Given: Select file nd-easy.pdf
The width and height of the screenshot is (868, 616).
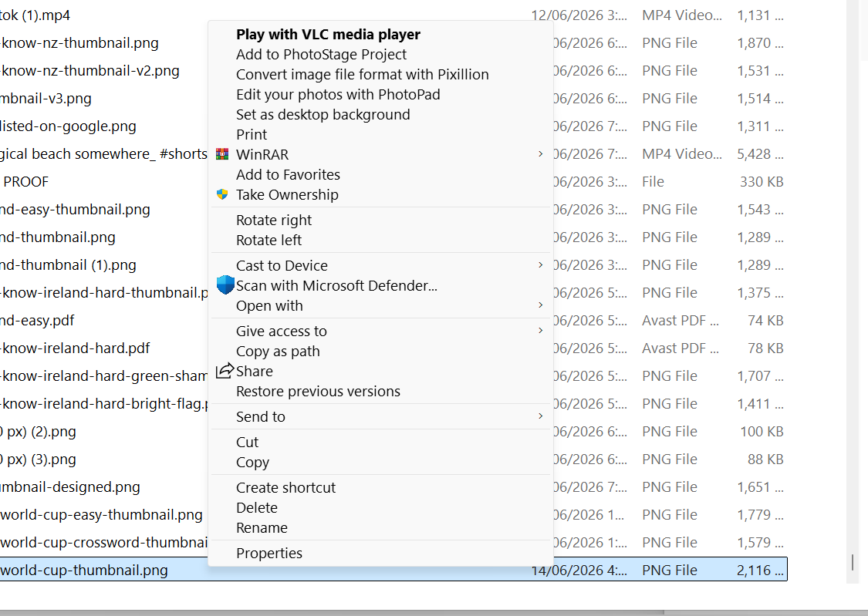Looking at the screenshot, I should (37, 321).
